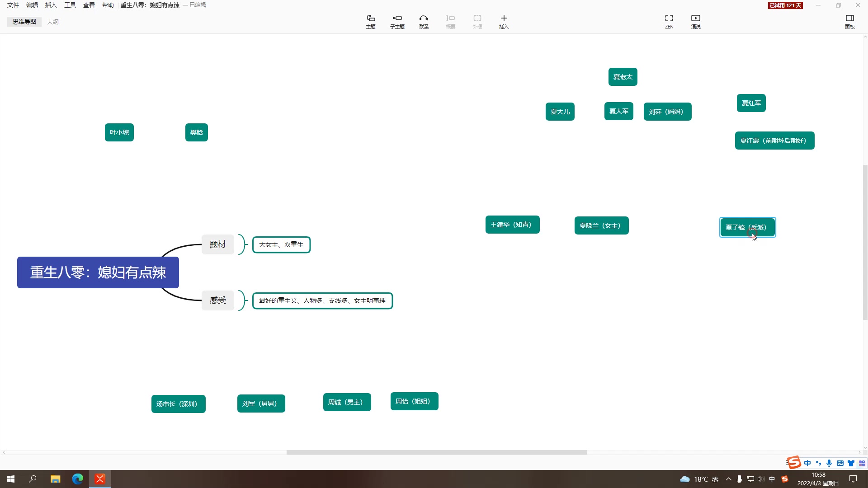Click the Sogou input tray icon

[785, 479]
